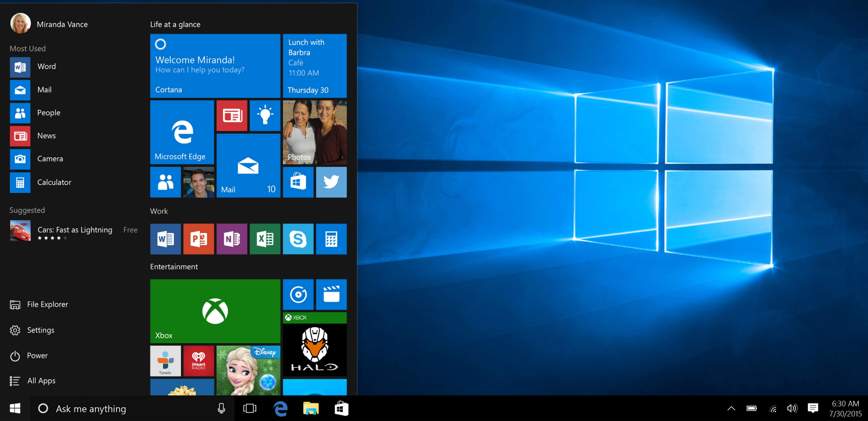Open the Store tile
This screenshot has width=868, height=421.
[298, 182]
